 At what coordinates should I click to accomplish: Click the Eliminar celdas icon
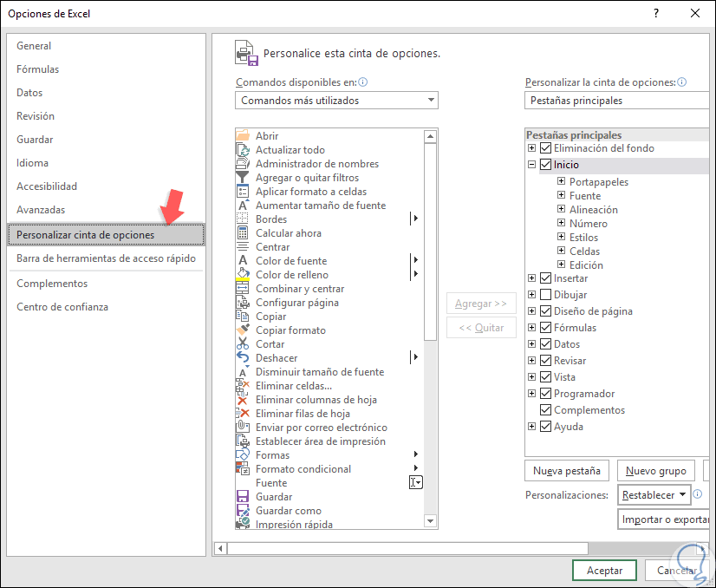point(243,386)
